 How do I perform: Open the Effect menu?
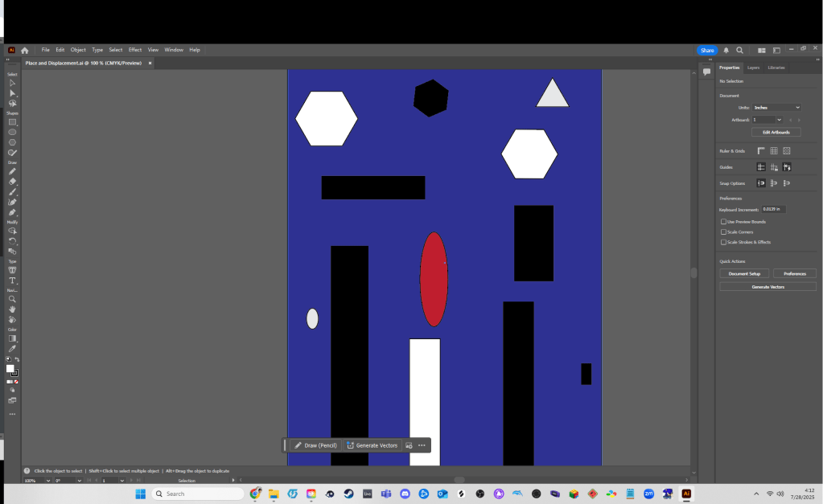click(135, 50)
